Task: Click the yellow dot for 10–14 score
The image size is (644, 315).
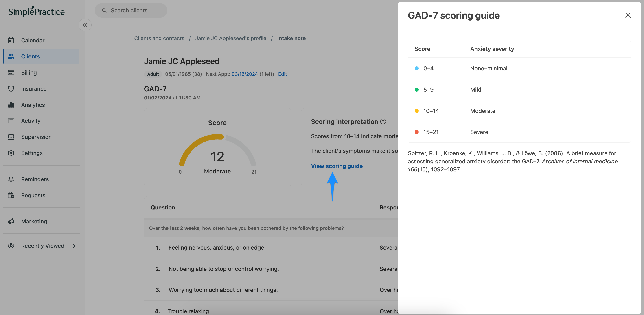Action: (x=416, y=111)
